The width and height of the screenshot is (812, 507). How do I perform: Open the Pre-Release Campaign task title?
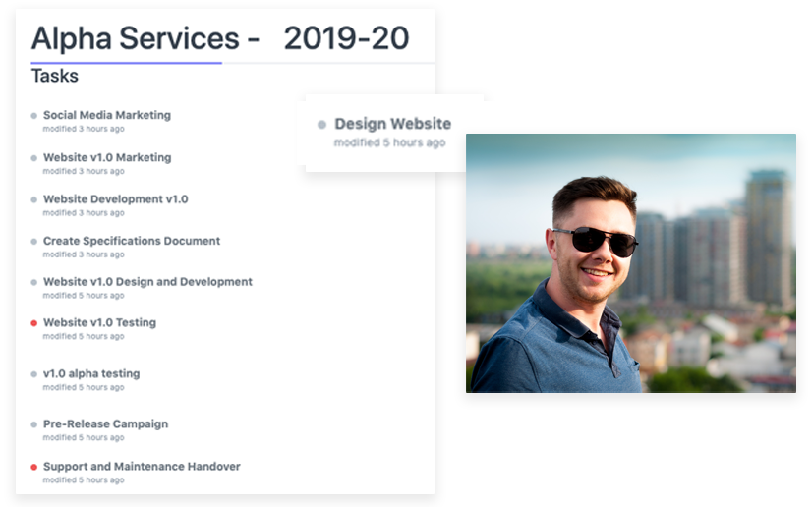105,424
